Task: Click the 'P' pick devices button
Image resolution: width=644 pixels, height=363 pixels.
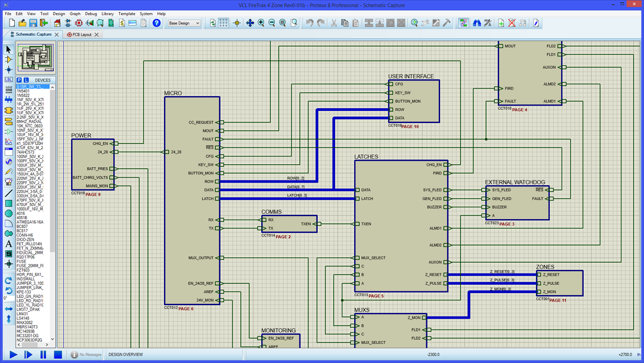Action: pos(19,80)
